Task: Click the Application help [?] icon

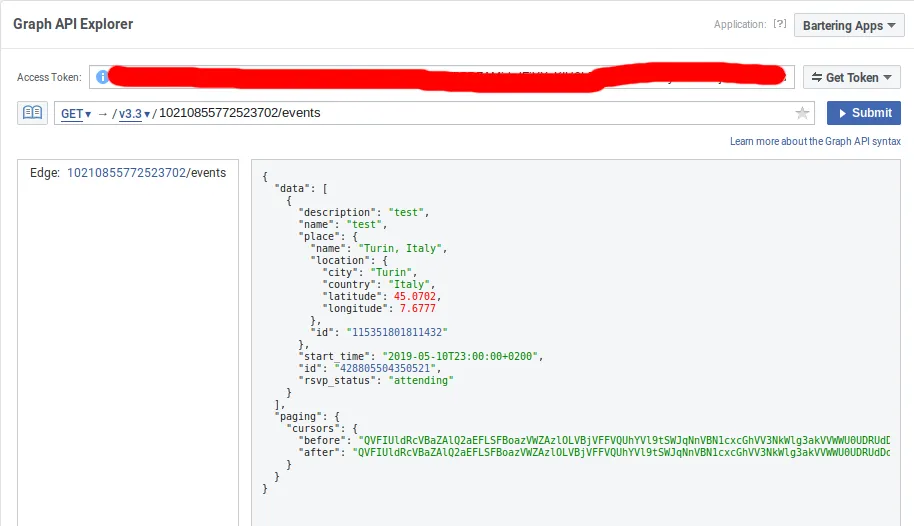Action: 779,24
